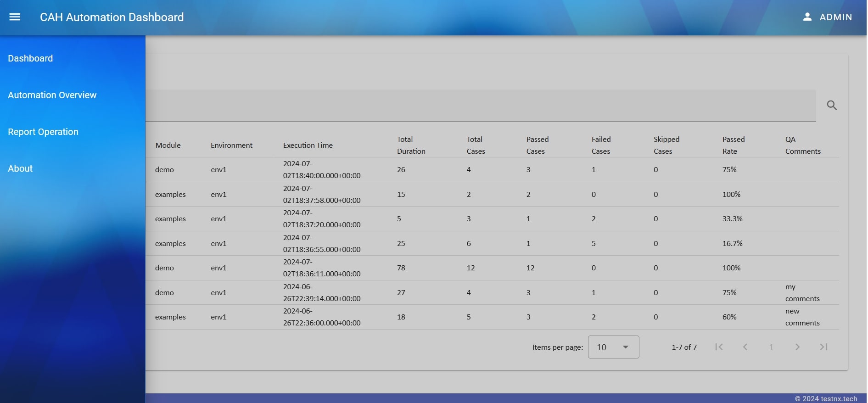The width and height of the screenshot is (868, 403).
Task: Select the execution time 2024-07-02T18:36:11
Action: pos(322,268)
